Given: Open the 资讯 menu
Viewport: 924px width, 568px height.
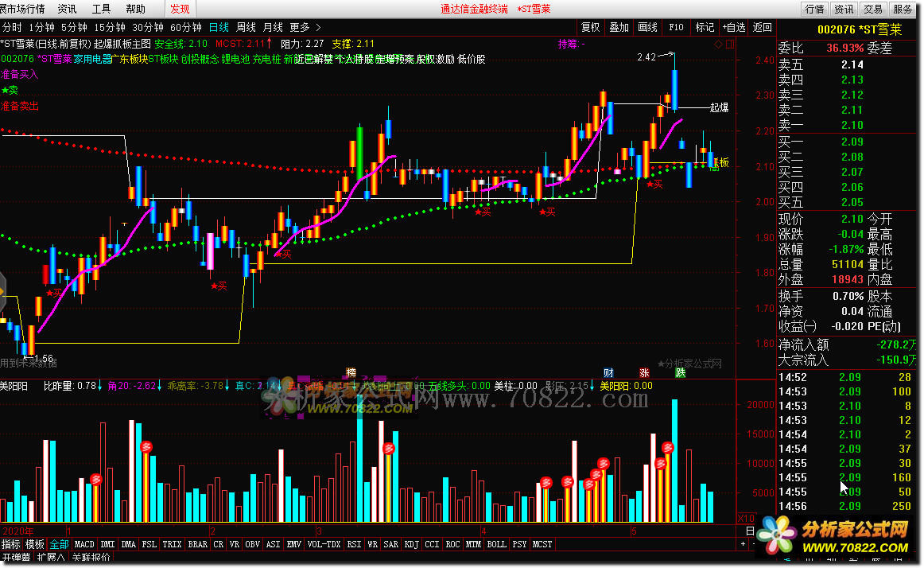Looking at the screenshot, I should pyautogui.click(x=67, y=9).
